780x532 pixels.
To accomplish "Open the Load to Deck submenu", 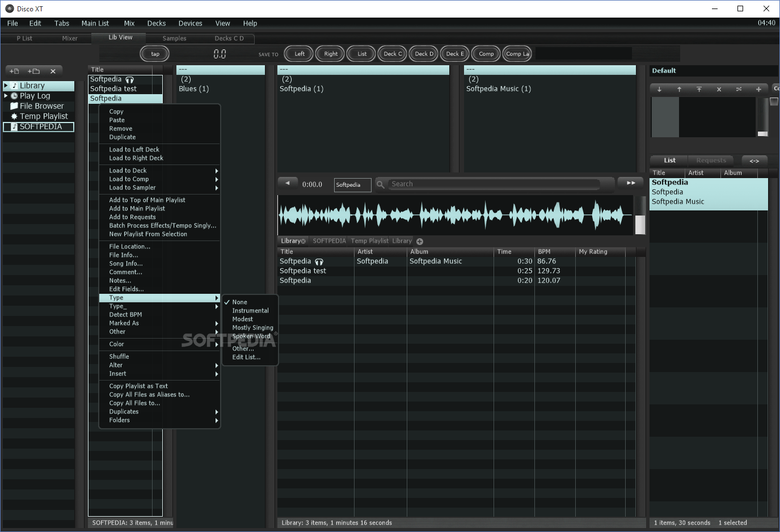I will click(x=159, y=171).
